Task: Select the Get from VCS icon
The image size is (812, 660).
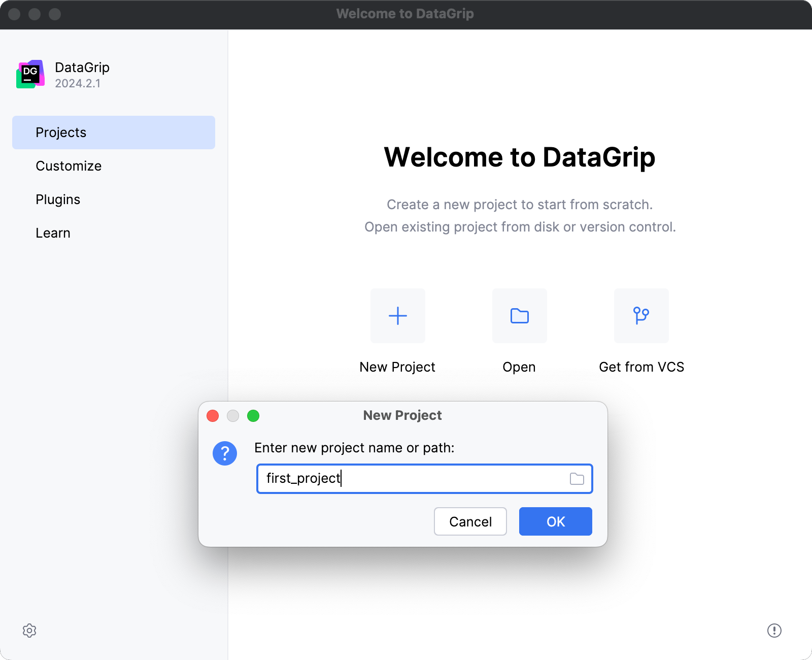Action: pyautogui.click(x=641, y=316)
